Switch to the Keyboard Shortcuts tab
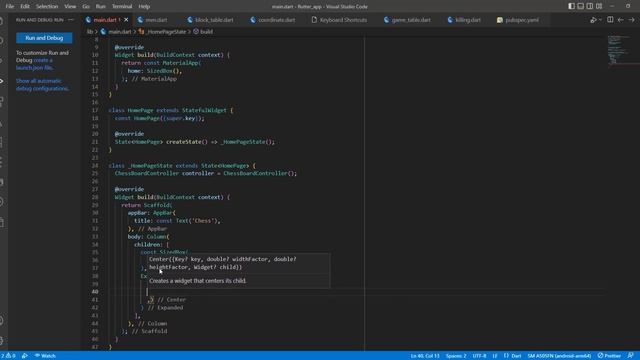640x360 pixels. [x=339, y=20]
